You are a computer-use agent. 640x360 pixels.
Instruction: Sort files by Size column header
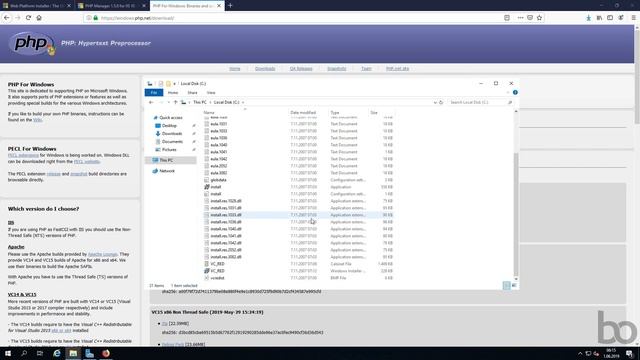click(x=374, y=112)
